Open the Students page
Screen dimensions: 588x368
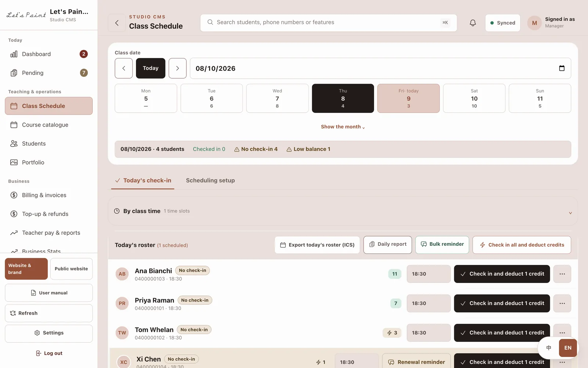[x=49, y=144]
